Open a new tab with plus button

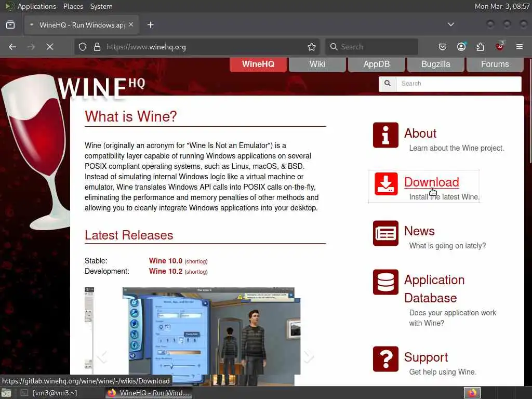pyautogui.click(x=151, y=25)
